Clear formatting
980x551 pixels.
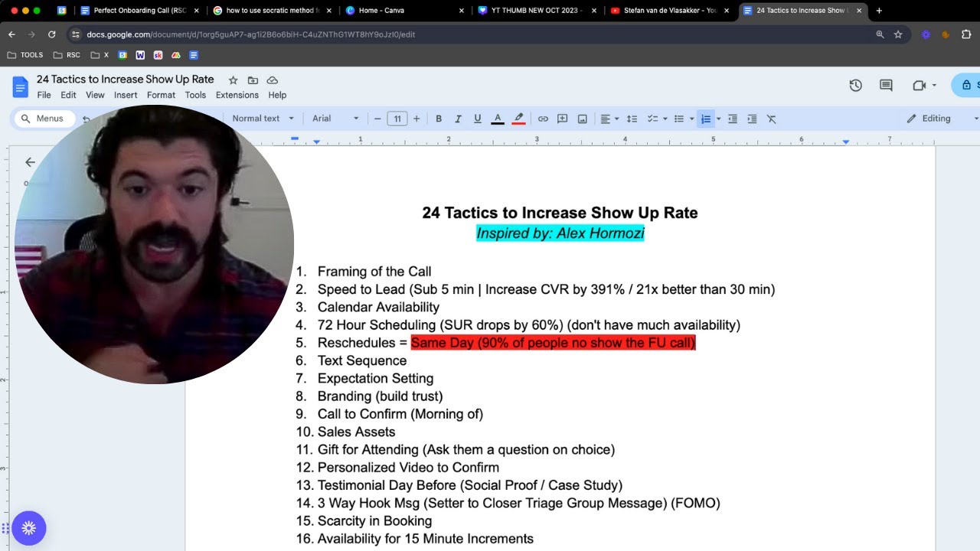click(772, 119)
